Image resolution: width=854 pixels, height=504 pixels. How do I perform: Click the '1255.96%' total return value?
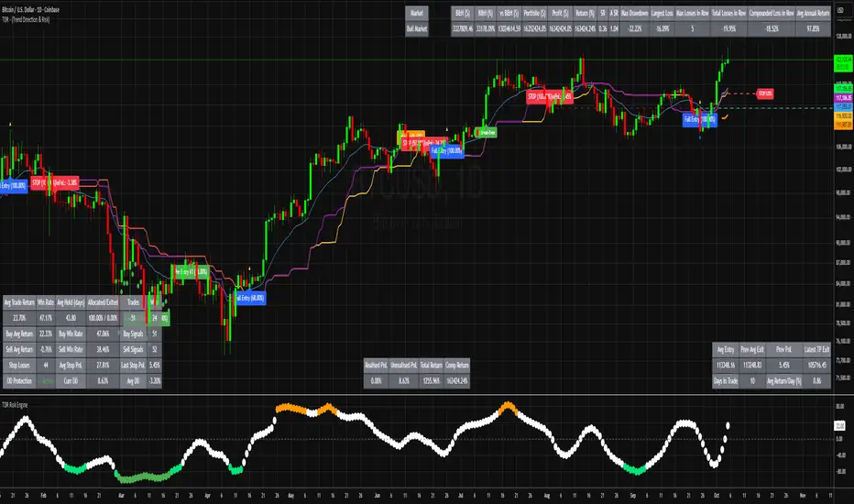pyautogui.click(x=432, y=381)
